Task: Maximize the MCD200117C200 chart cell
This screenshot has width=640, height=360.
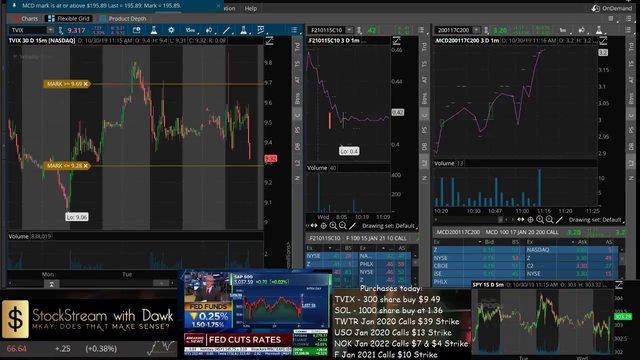Action: click(x=603, y=40)
